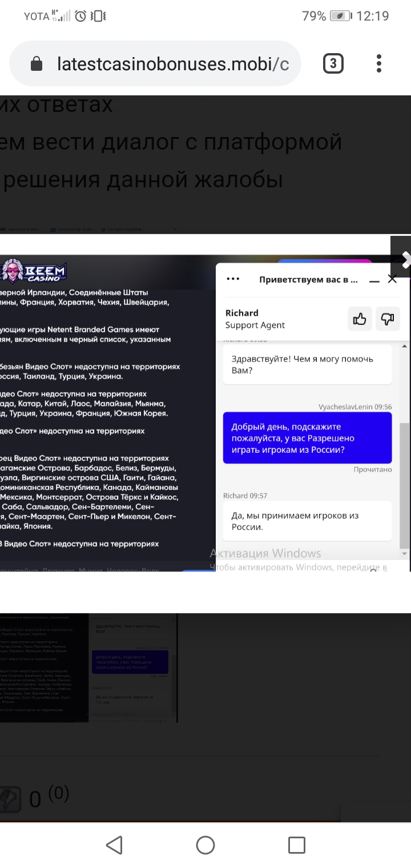Image resolution: width=411 pixels, height=868 pixels.
Task: Tap the like icon beside the 0 counter
Action: click(10, 799)
